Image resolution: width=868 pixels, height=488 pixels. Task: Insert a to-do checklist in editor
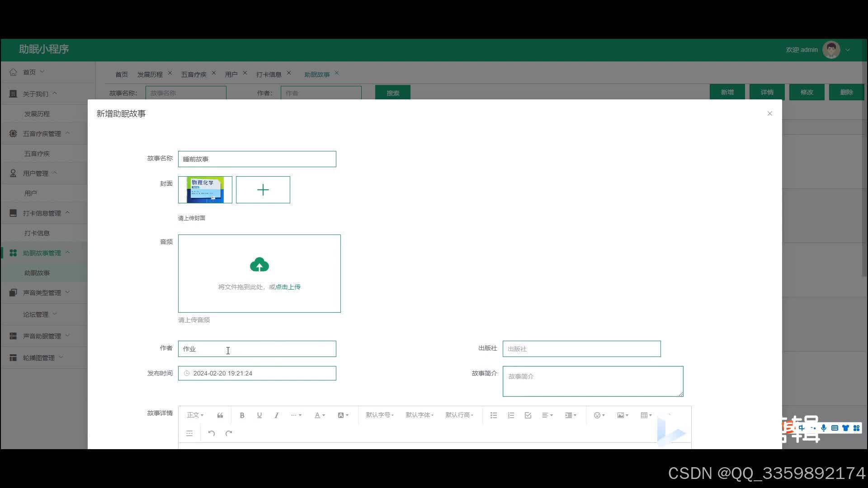point(528,415)
